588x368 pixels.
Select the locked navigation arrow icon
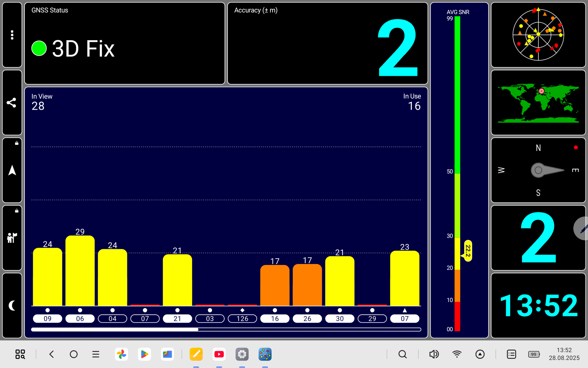[x=12, y=170]
